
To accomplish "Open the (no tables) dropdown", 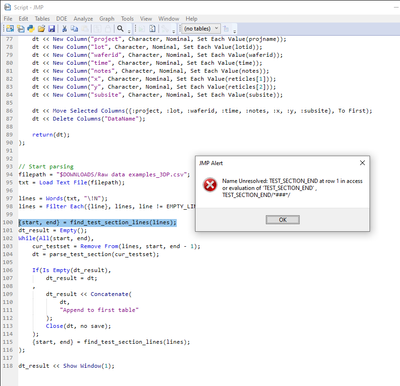I will (200, 29).
